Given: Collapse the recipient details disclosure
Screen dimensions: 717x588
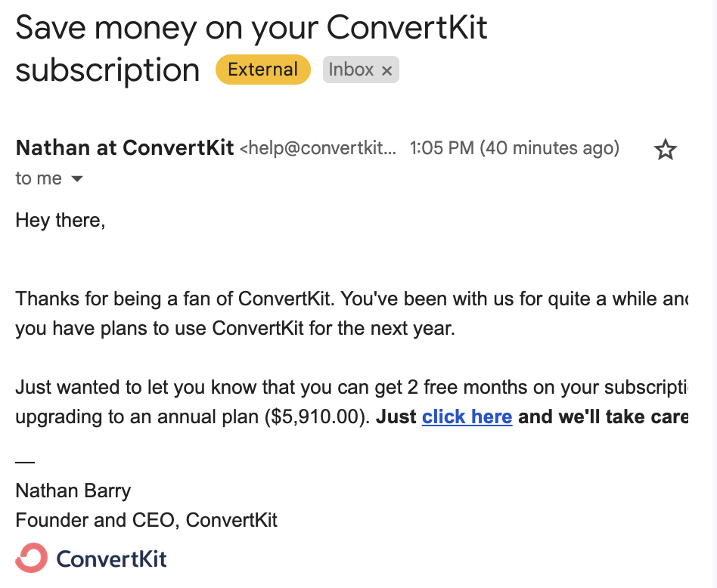Looking at the screenshot, I should (76, 179).
